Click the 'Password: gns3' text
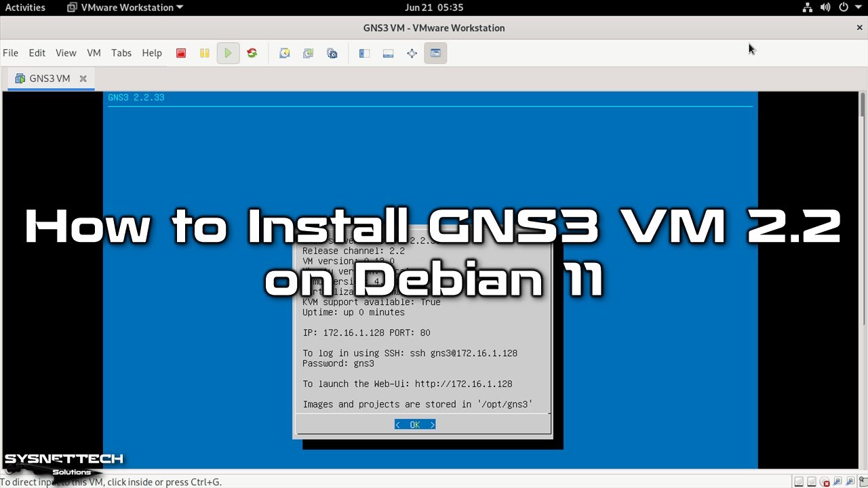This screenshot has height=488, width=868. click(338, 363)
